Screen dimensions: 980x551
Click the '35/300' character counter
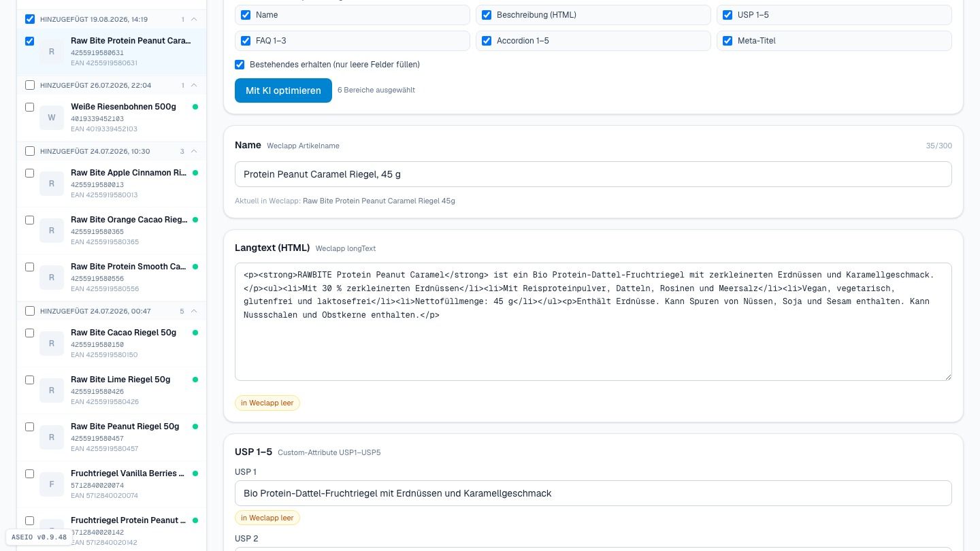click(x=938, y=146)
